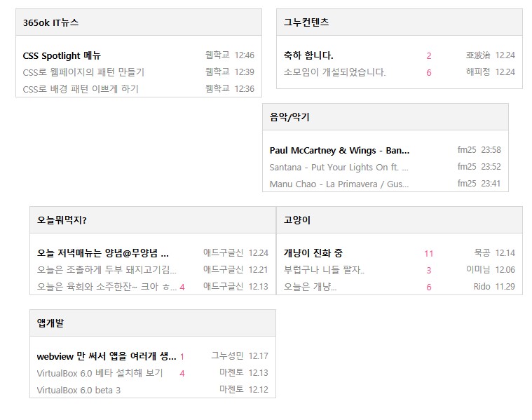Open the 'VirtualBox 6.0 beta 3' post
The height and width of the screenshot is (420, 532).
[x=79, y=390]
